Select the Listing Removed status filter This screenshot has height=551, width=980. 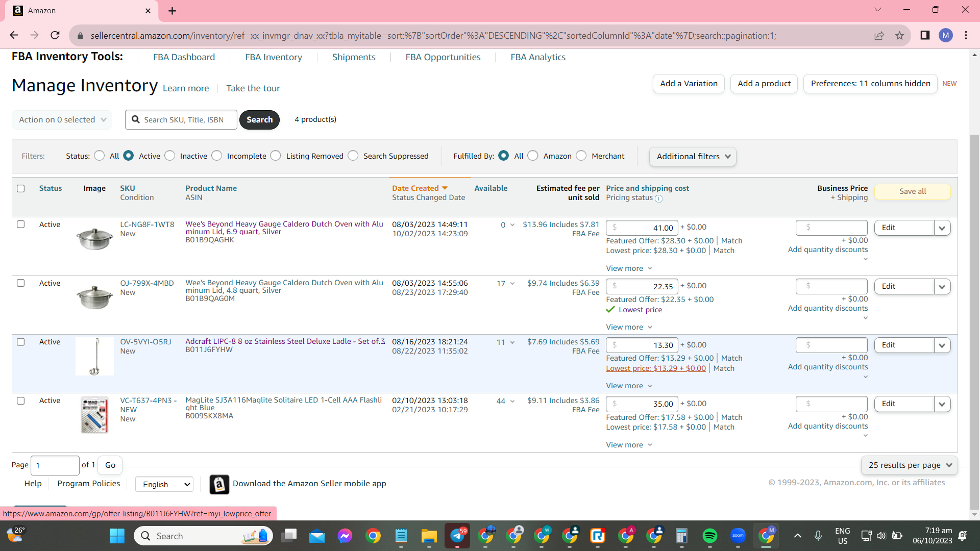(x=276, y=156)
